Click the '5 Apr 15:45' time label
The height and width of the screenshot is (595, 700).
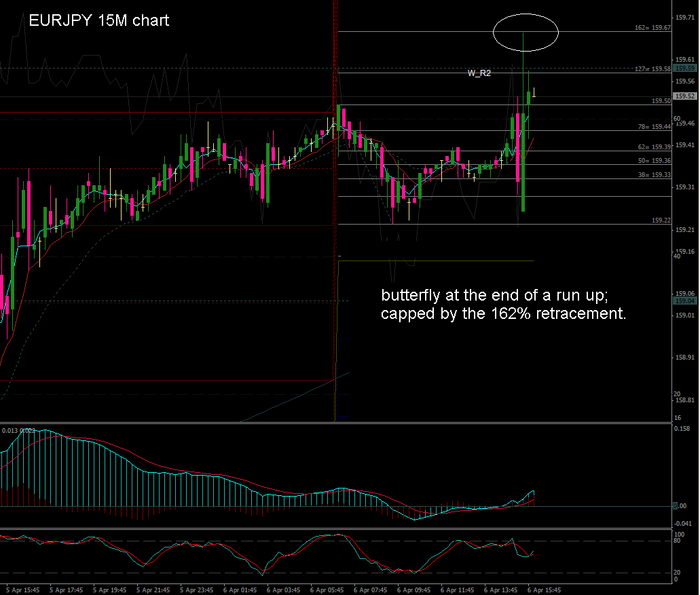(x=23, y=590)
